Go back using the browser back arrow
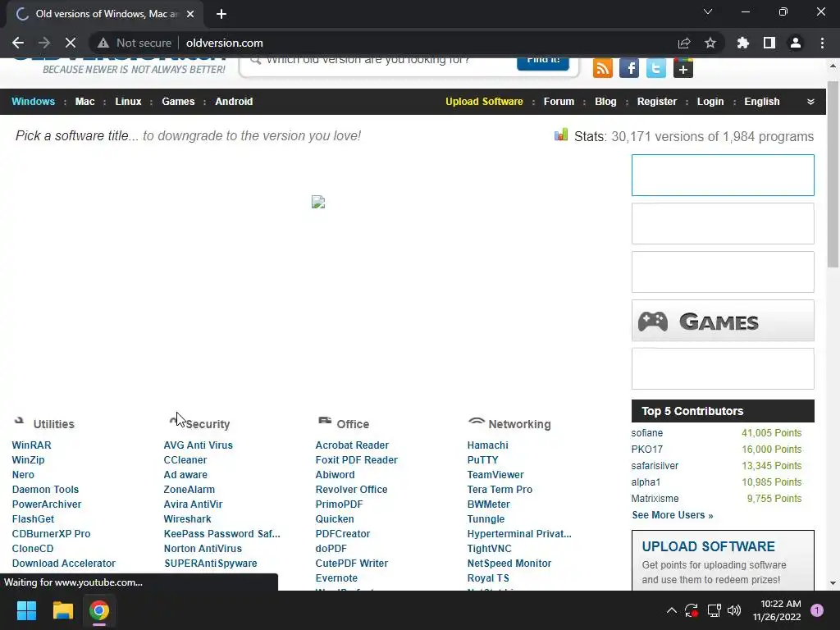The width and height of the screenshot is (840, 630). 18,43
